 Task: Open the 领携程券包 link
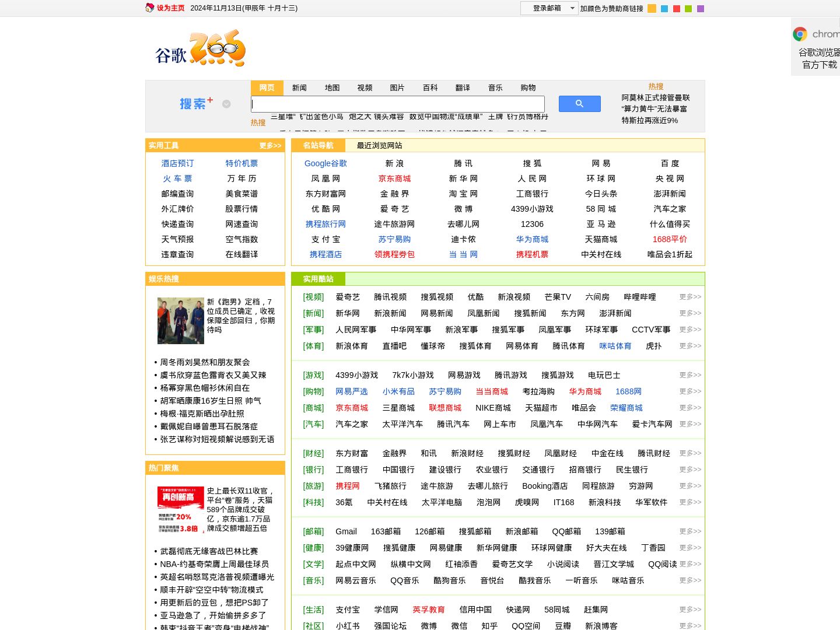tap(394, 254)
